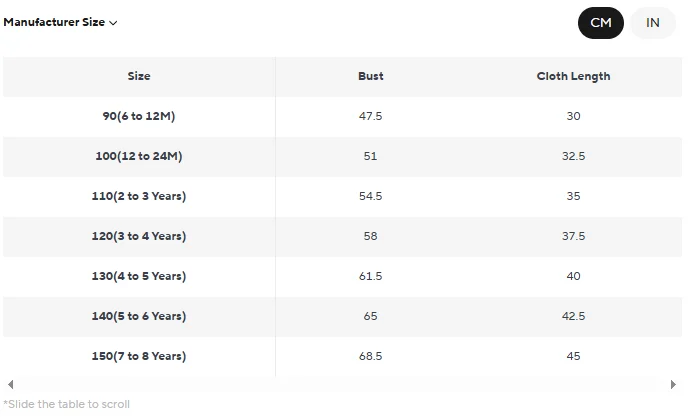Select the 120(3 to 4 Years) size row
This screenshot has height=417, width=692.
coord(342,236)
